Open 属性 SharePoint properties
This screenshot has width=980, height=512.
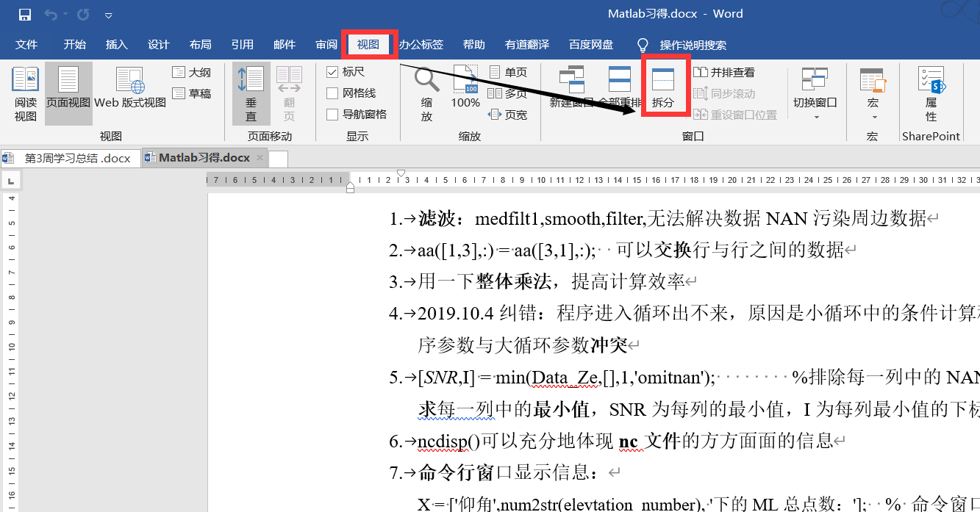point(931,94)
